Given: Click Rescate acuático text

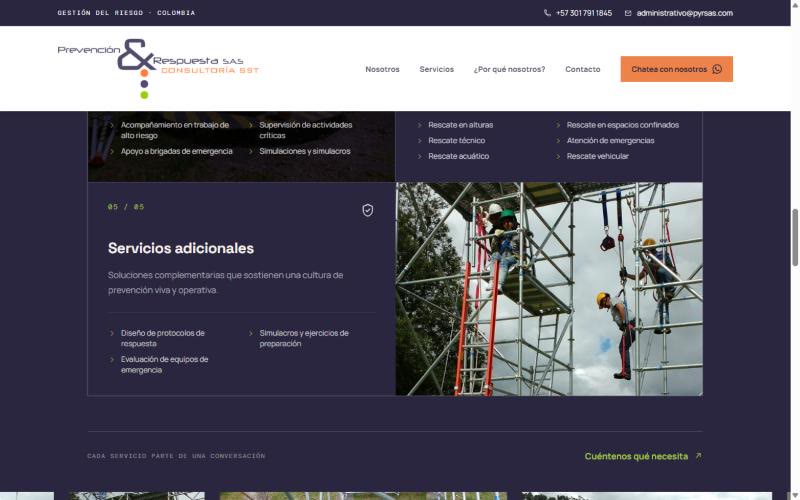Looking at the screenshot, I should pyautogui.click(x=459, y=156).
